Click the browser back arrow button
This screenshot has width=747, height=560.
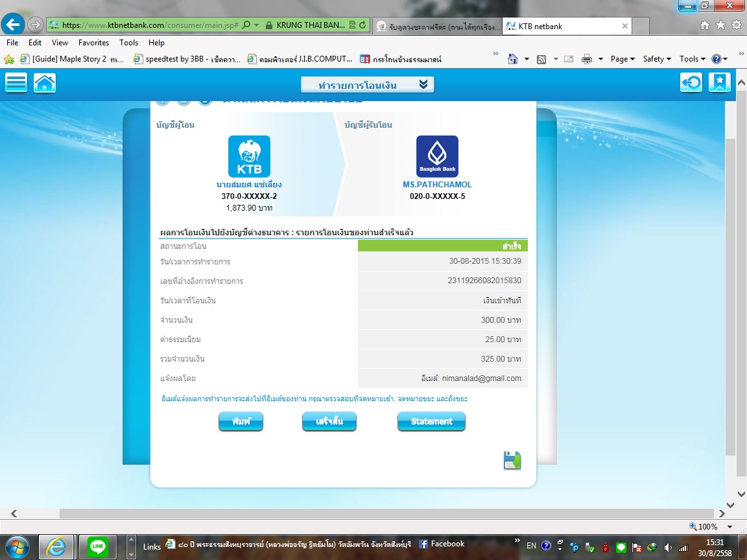(13, 25)
